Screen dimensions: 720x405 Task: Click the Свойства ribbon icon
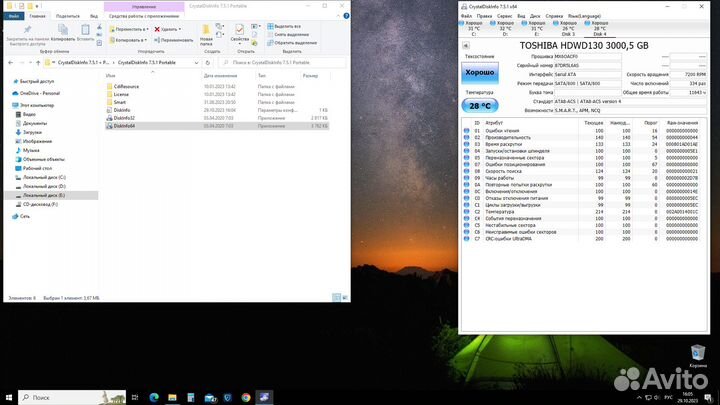pos(239,30)
